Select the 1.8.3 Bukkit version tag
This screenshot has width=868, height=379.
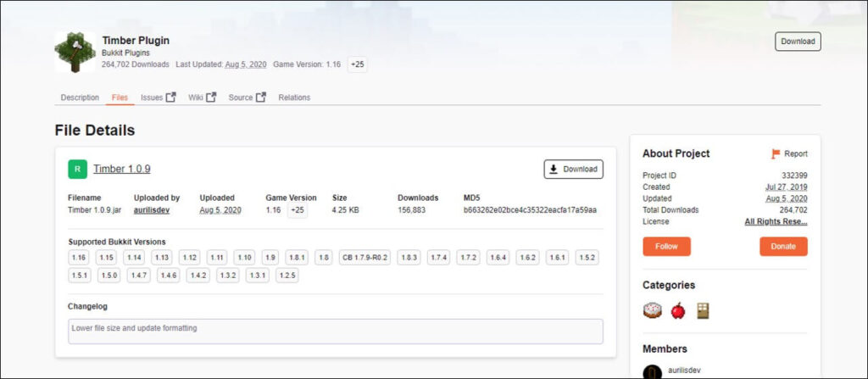coord(409,258)
